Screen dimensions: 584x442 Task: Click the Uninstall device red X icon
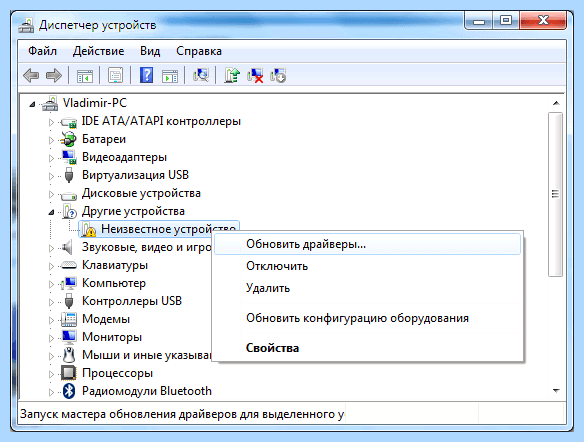(255, 75)
